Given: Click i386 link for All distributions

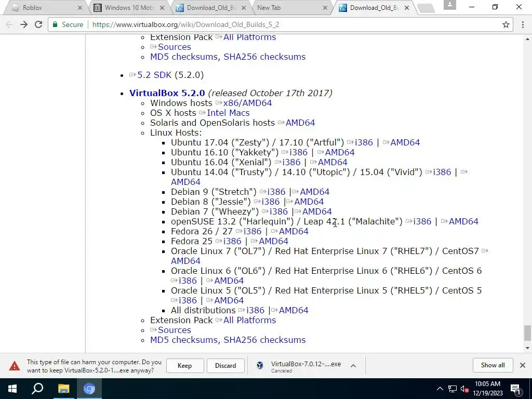Looking at the screenshot, I should (x=255, y=310).
